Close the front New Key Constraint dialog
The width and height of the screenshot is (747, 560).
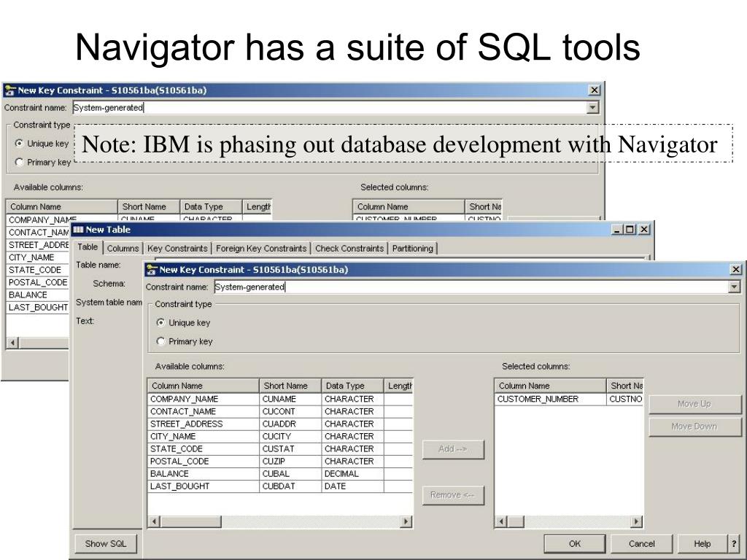point(735,270)
